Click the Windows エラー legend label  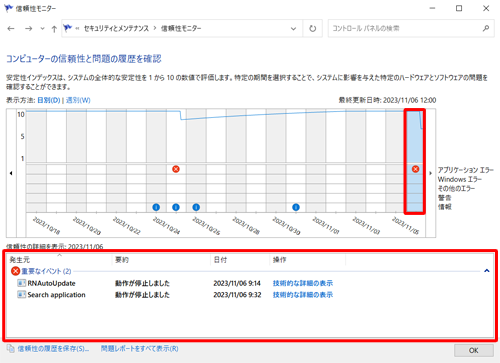[x=460, y=179]
